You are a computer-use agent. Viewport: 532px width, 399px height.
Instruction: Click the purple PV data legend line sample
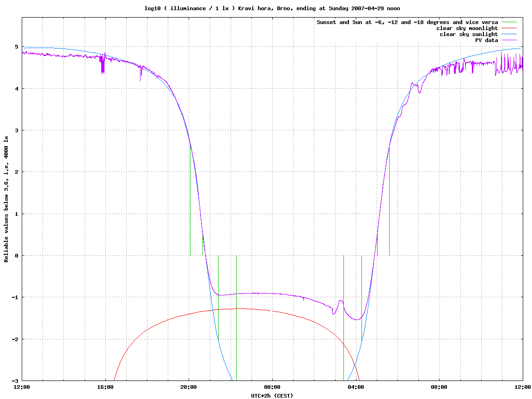point(509,40)
